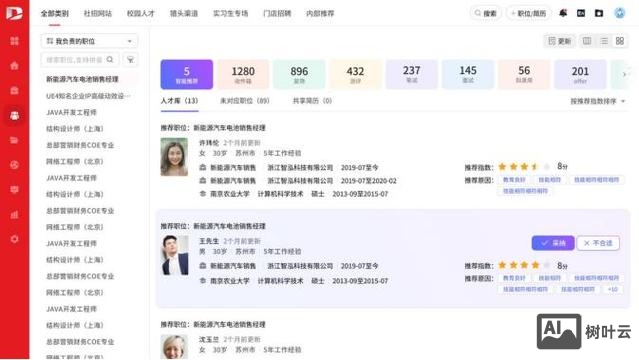Click the right arrow to show more stage cards
Screen dimensions: 639x360
tap(624, 74)
